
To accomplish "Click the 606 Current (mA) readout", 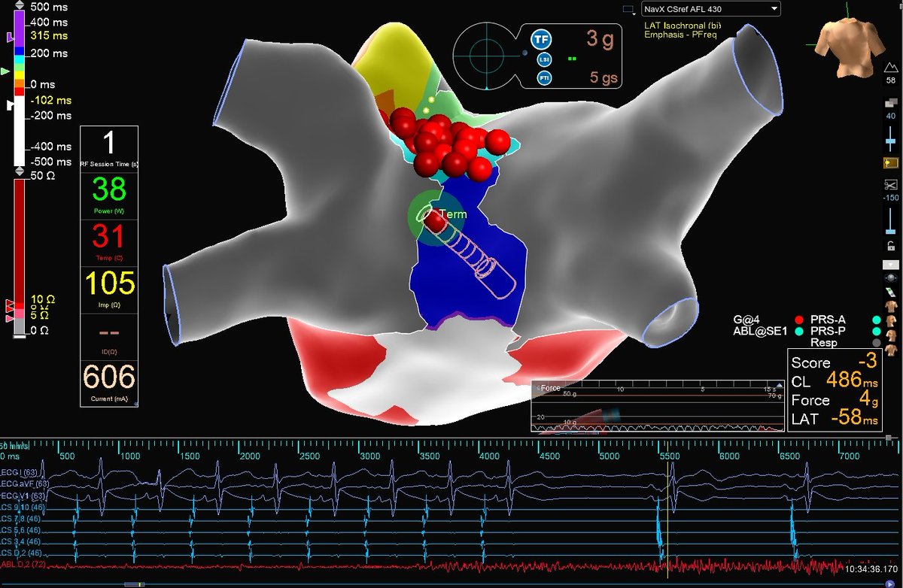I will pyautogui.click(x=108, y=383).
